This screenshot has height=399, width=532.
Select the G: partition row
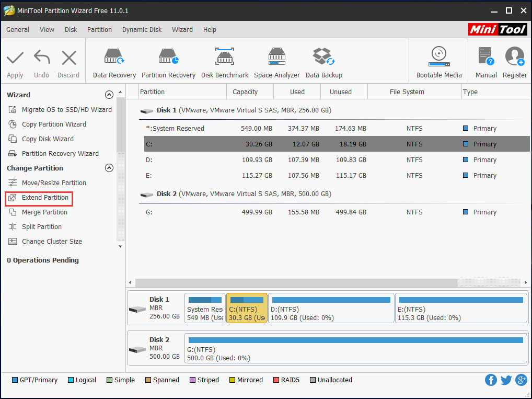coord(337,212)
